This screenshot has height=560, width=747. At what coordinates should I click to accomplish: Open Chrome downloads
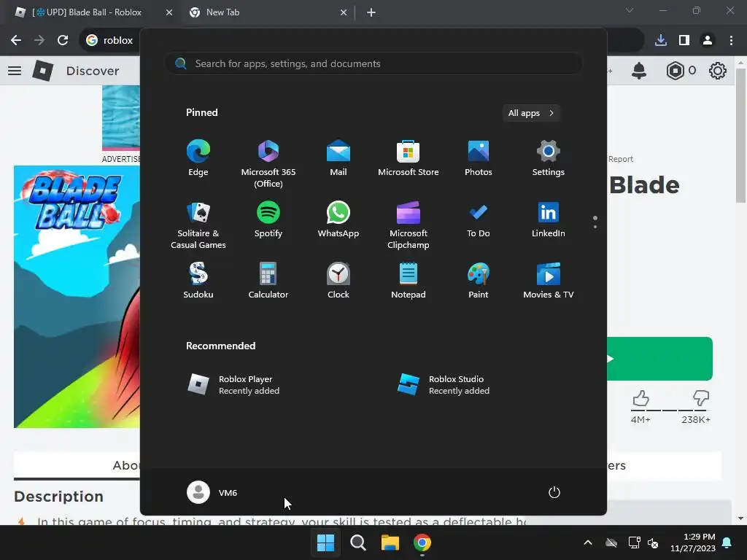click(661, 40)
